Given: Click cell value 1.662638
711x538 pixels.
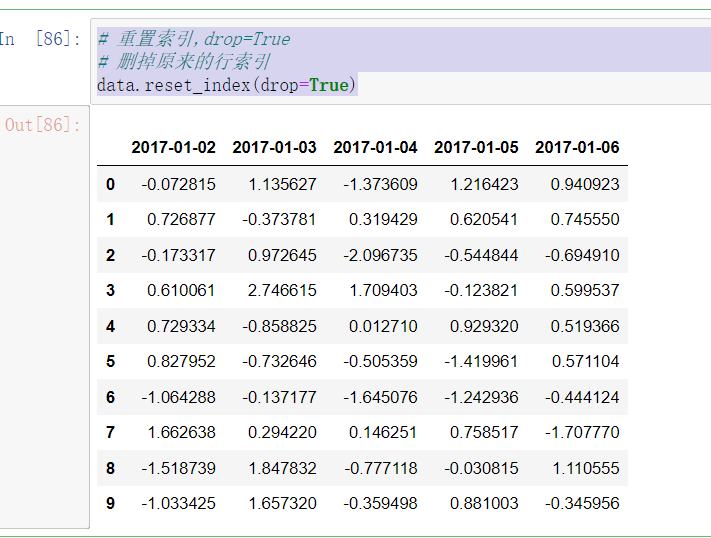Looking at the screenshot, I should pyautogui.click(x=181, y=432).
